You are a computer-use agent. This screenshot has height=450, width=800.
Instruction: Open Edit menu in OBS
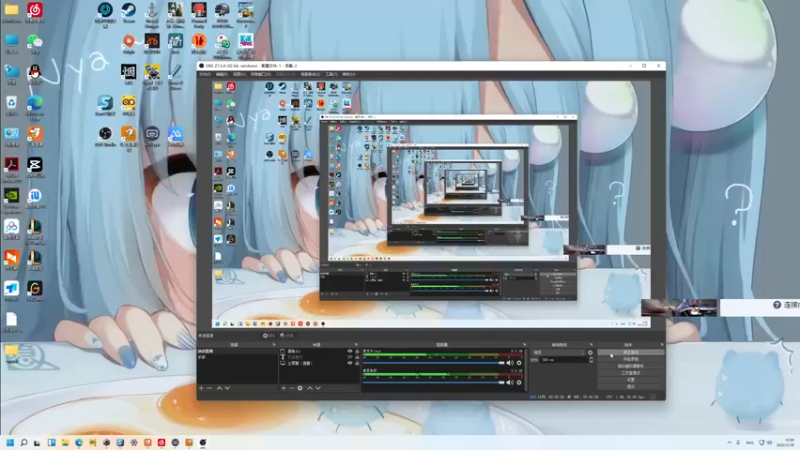click(x=222, y=74)
